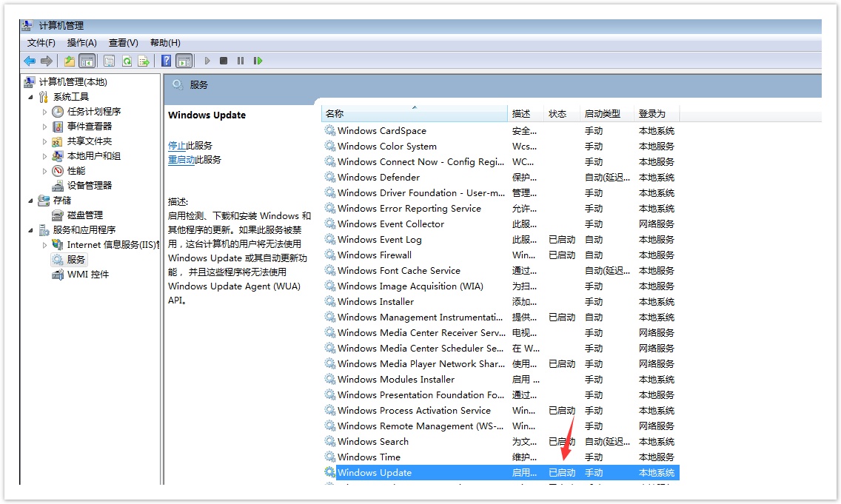Expand the 共享文件夹 node
Viewport: 841px width, 504px height.
pyautogui.click(x=44, y=141)
